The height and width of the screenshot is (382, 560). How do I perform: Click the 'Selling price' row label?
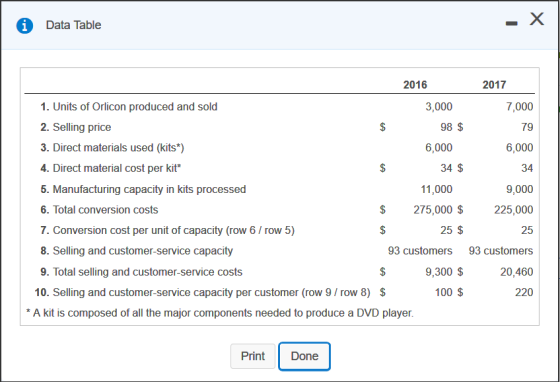pyautogui.click(x=82, y=127)
